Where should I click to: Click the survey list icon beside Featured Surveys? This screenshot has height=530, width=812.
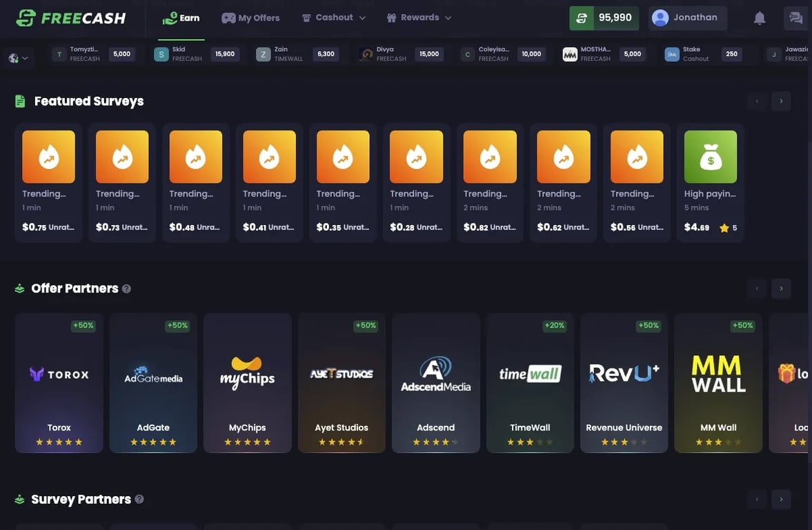point(19,100)
